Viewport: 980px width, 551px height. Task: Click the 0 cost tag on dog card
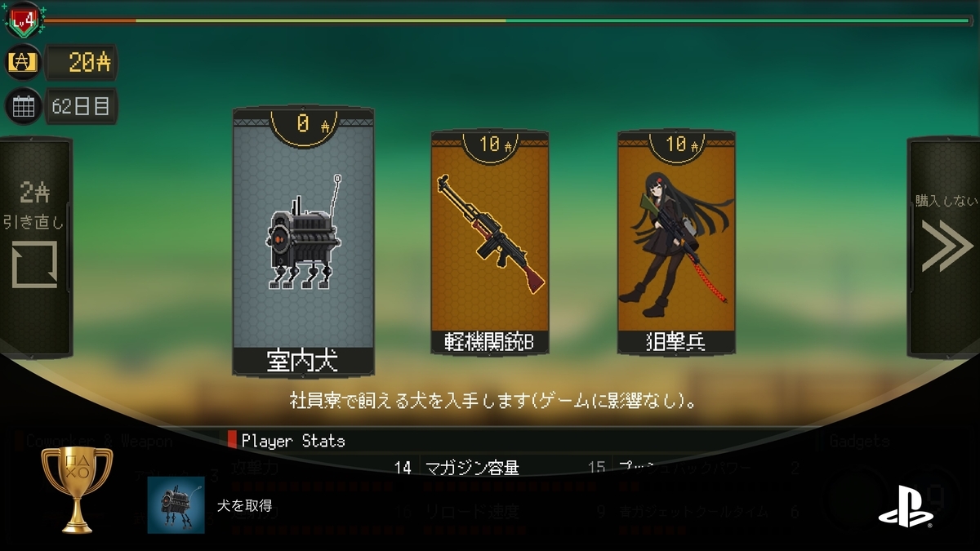click(304, 125)
